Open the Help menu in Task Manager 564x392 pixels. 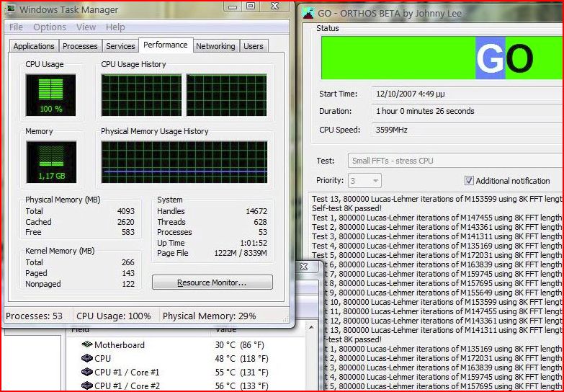pos(115,27)
